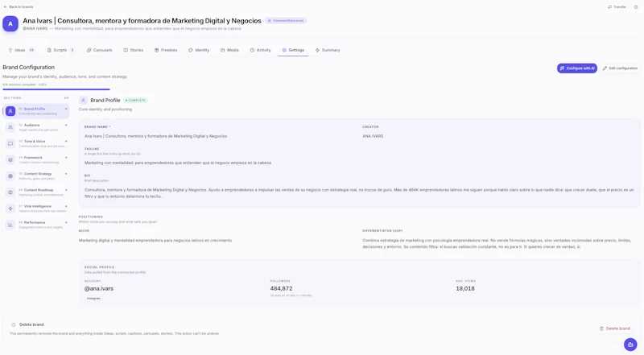
Task: Click the followers count 484,872
Action: (281, 288)
